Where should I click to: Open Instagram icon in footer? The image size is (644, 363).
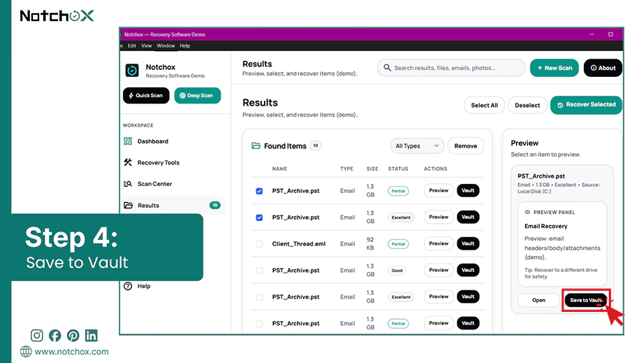click(x=36, y=336)
